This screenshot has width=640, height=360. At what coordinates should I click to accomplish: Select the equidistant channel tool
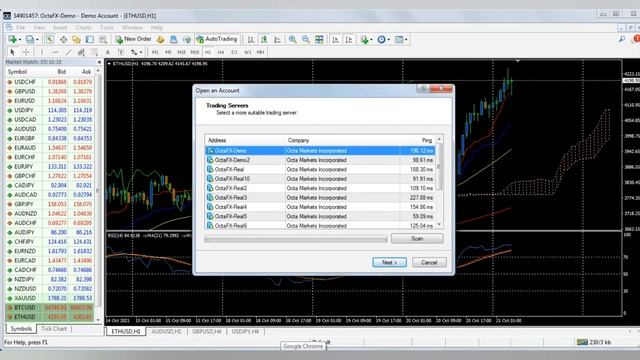coord(81,52)
